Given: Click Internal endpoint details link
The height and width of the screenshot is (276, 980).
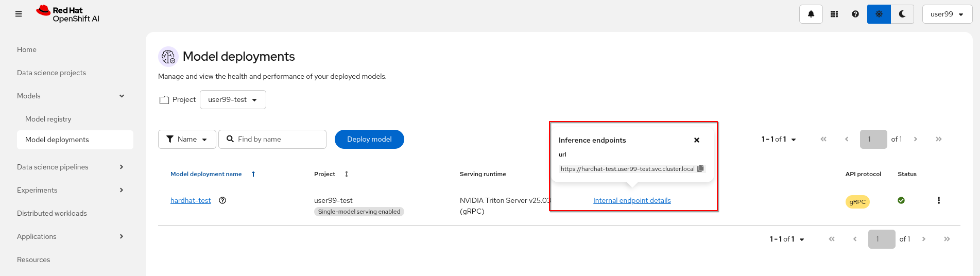Looking at the screenshot, I should 632,200.
